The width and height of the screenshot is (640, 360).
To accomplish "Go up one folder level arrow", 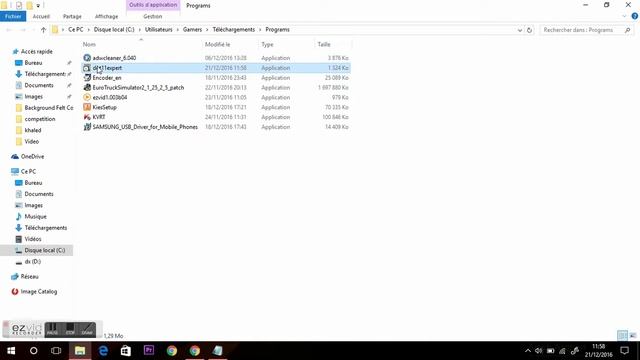I will click(43, 30).
